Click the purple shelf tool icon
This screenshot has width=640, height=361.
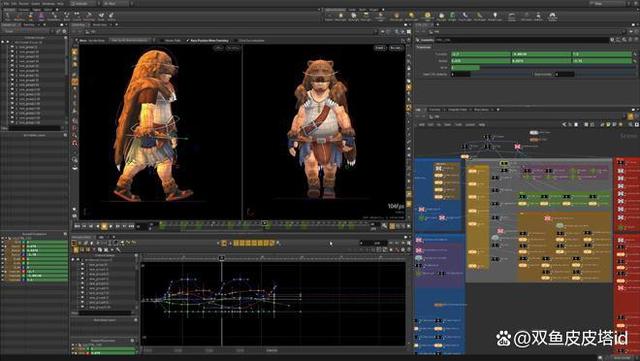pyautogui.click(x=41, y=16)
